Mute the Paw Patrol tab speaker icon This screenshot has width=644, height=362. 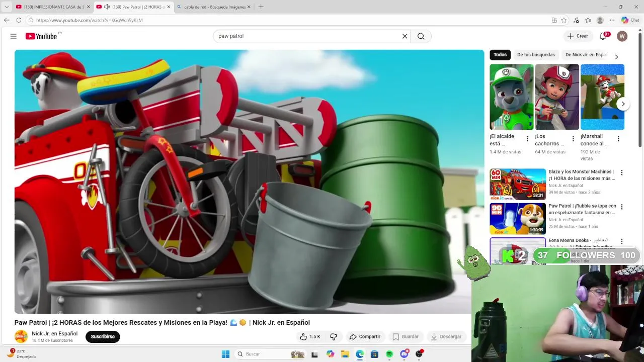pos(107,7)
